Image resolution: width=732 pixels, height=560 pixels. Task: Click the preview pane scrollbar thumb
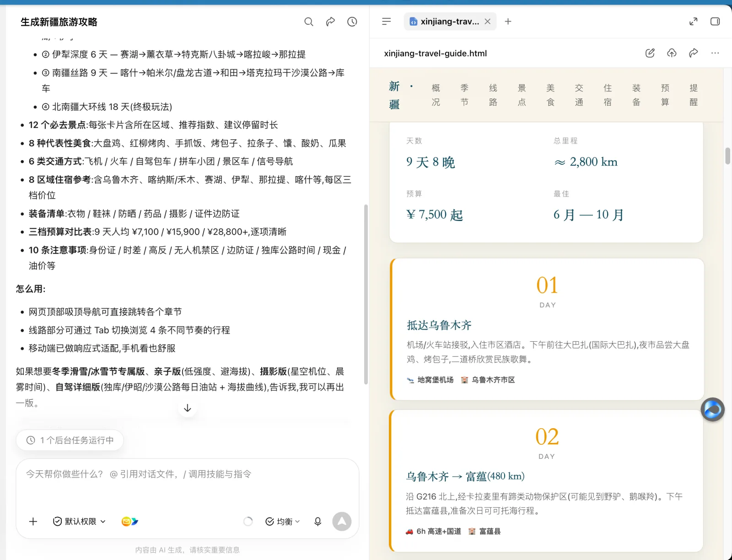[727, 156]
